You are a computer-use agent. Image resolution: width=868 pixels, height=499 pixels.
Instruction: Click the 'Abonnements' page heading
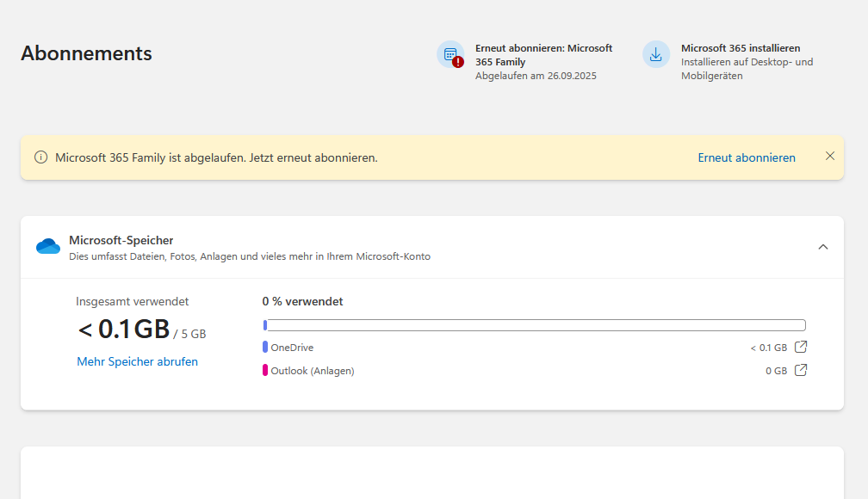pyautogui.click(x=86, y=53)
